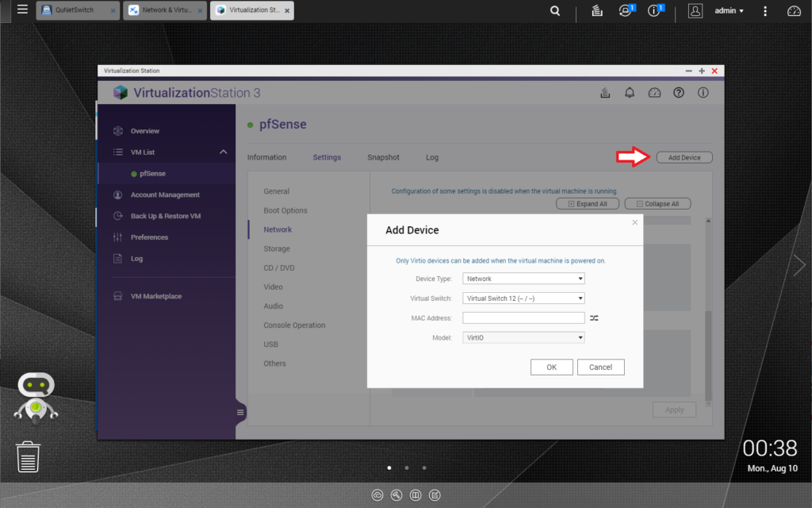Open Storage settings section
812x508 pixels.
coord(277,248)
